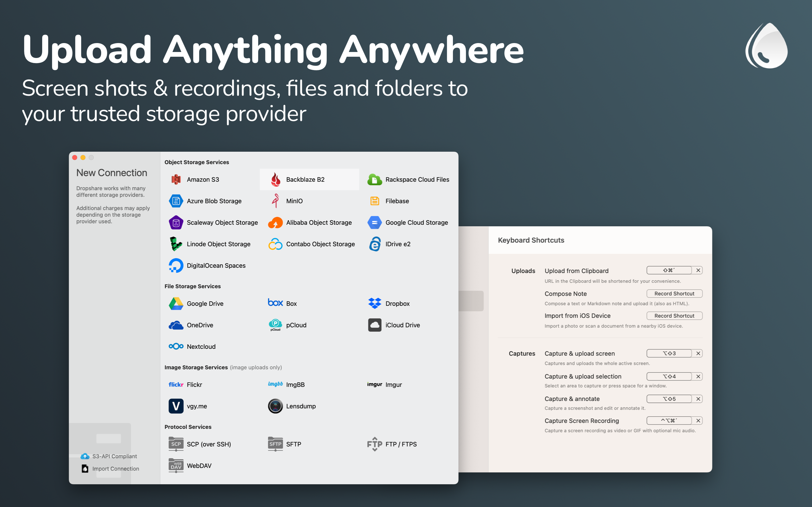Select the WebDAV protocol icon
This screenshot has height=507, width=812.
coord(176,466)
